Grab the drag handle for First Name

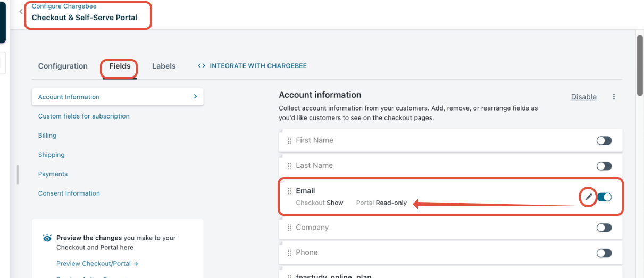(290, 140)
